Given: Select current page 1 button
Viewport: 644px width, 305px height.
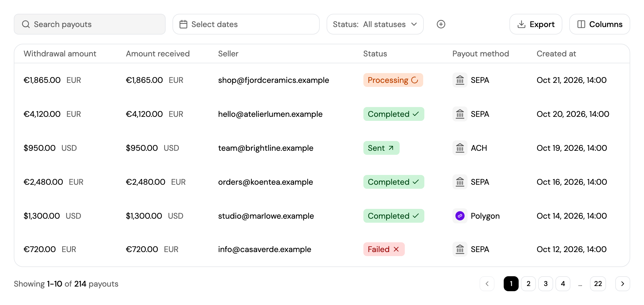Looking at the screenshot, I should pos(511,284).
